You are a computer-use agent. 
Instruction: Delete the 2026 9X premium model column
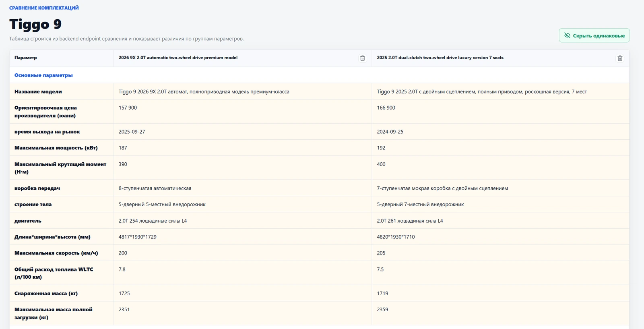[362, 58]
